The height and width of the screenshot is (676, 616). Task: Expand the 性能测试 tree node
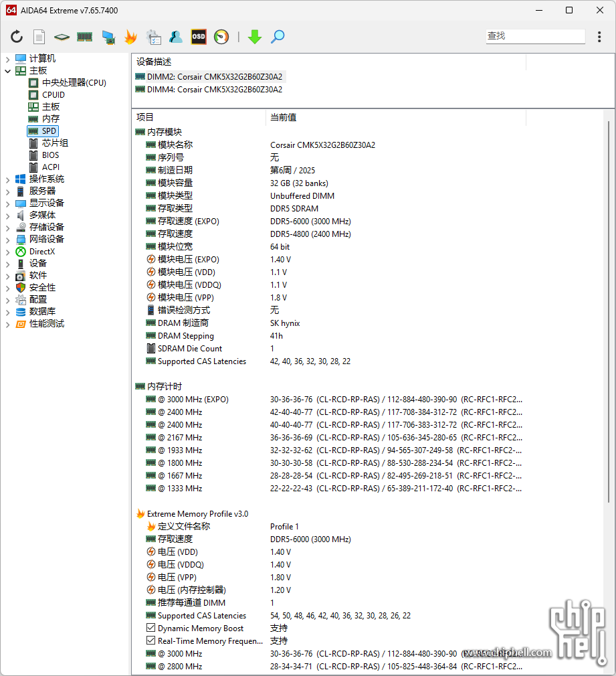point(7,324)
